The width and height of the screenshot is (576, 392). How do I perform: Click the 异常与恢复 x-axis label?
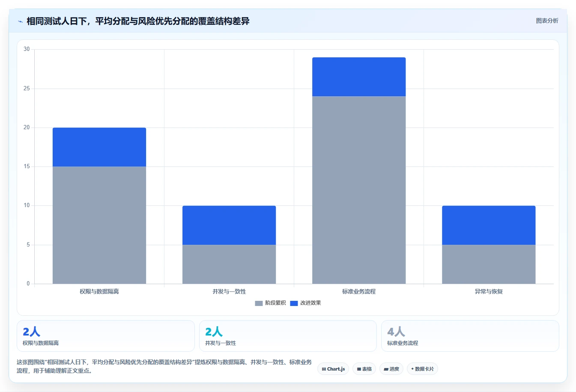[x=489, y=291]
